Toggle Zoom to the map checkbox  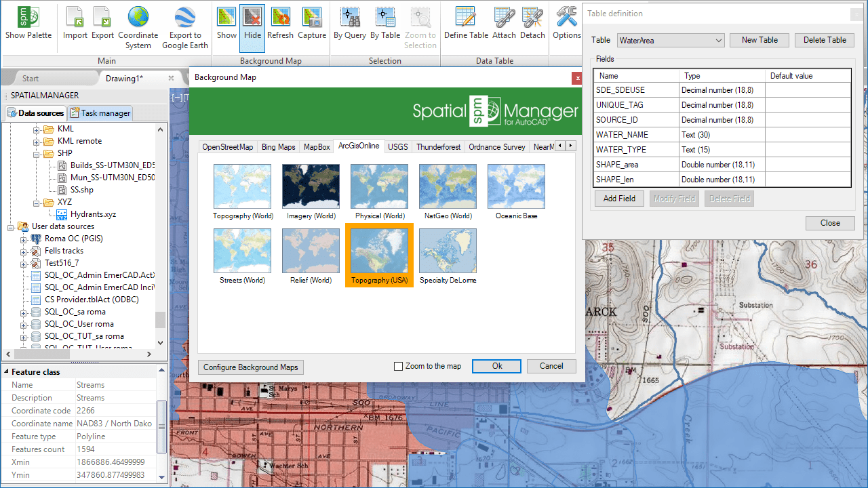tap(399, 367)
